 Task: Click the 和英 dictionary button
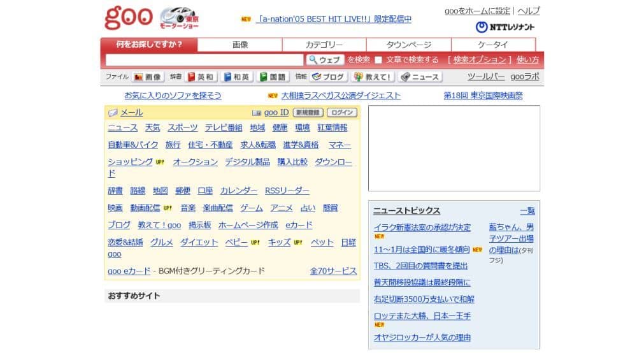pos(237,77)
